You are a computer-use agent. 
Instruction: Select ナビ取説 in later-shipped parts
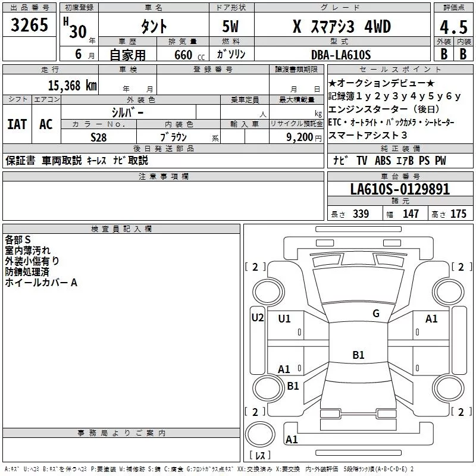(130, 160)
